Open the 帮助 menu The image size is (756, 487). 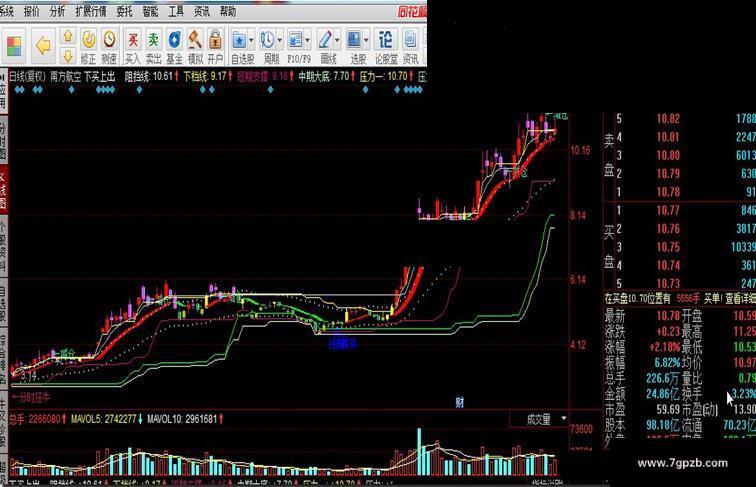tap(228, 11)
